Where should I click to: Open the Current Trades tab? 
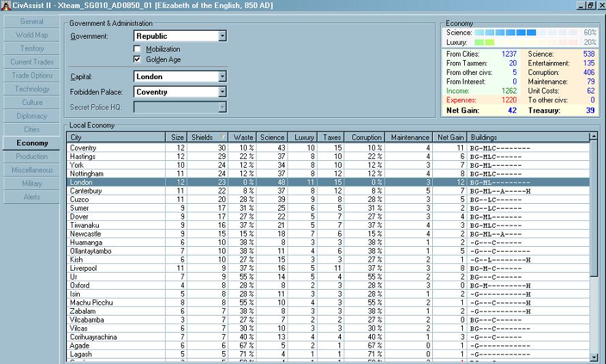[31, 62]
